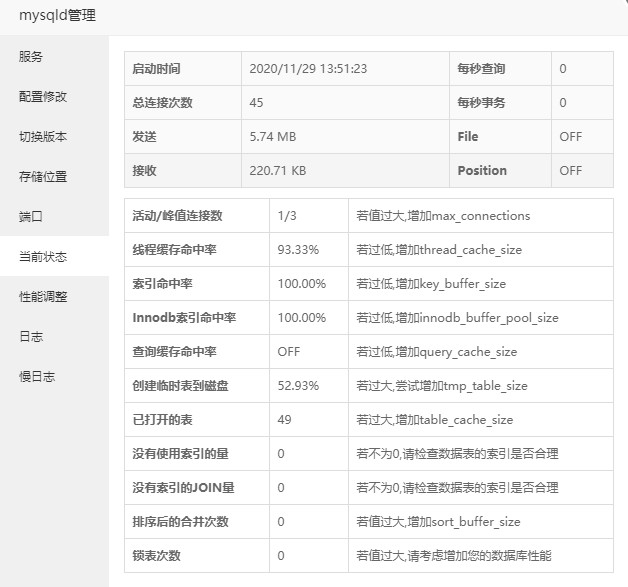The height and width of the screenshot is (587, 628).
Task: Click the 0 value in 没有索引的JOIN量 row
Action: [x=281, y=488]
